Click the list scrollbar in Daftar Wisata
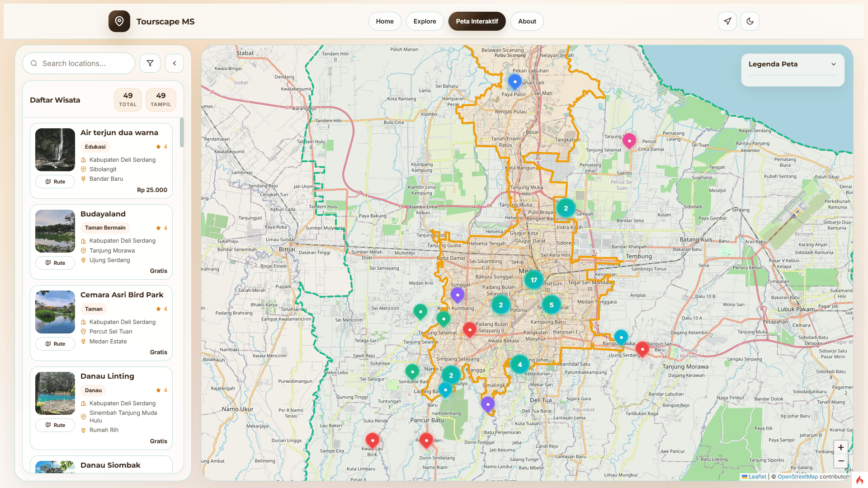The image size is (868, 488). pos(182,132)
